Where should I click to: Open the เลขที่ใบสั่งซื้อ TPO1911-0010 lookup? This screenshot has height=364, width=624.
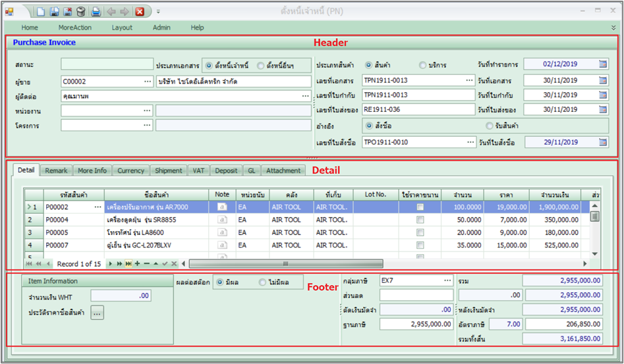[x=469, y=142]
